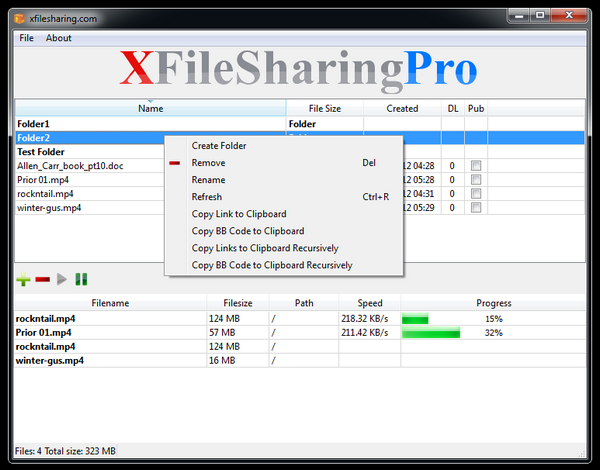This screenshot has width=600, height=470.
Task: Click the 57 MB filesize cell
Action: coord(238,333)
